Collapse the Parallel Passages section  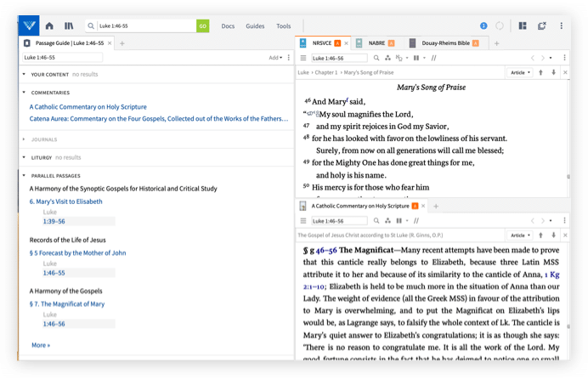click(24, 175)
